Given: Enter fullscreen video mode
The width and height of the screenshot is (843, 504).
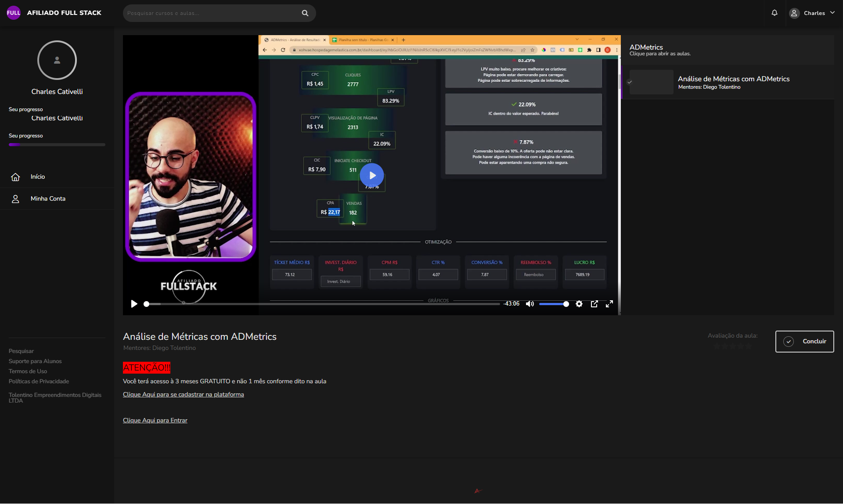Looking at the screenshot, I should [x=609, y=304].
